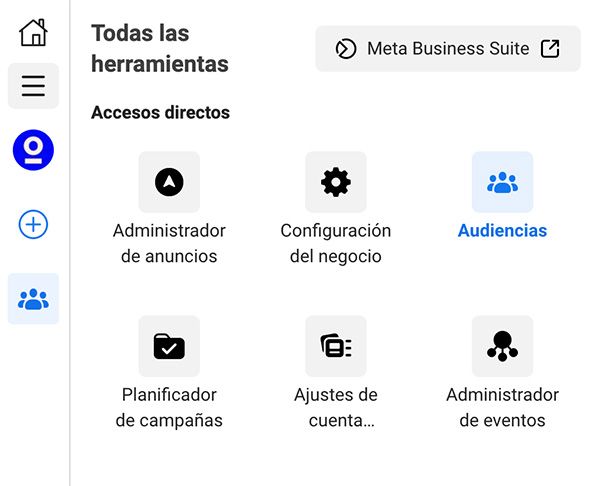Click the 'Administrador de eventos' label
600x486 pixels.
coord(502,408)
